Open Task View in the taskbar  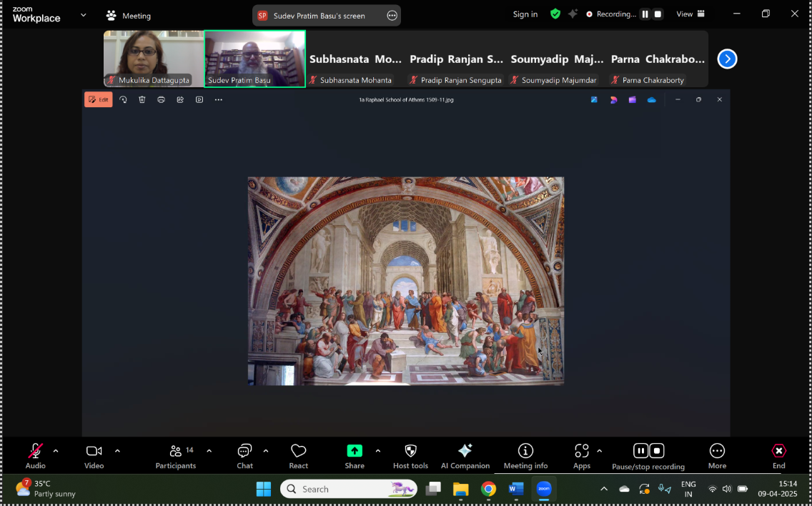click(433, 489)
